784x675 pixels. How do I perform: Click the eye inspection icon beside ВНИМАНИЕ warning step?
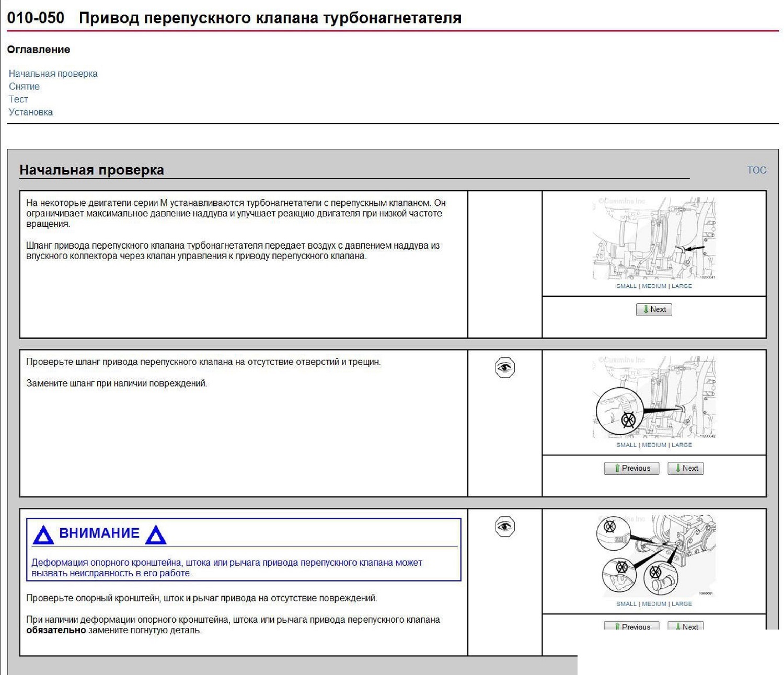tap(505, 526)
